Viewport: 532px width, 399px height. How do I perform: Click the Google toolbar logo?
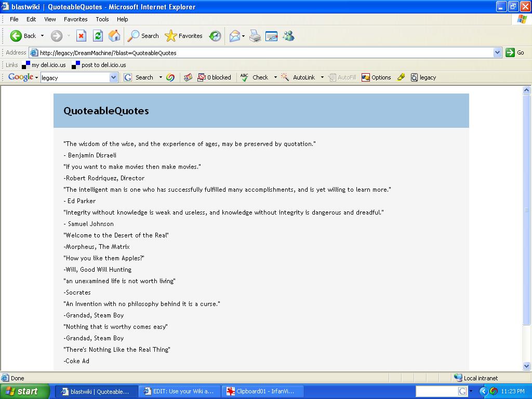coord(21,77)
